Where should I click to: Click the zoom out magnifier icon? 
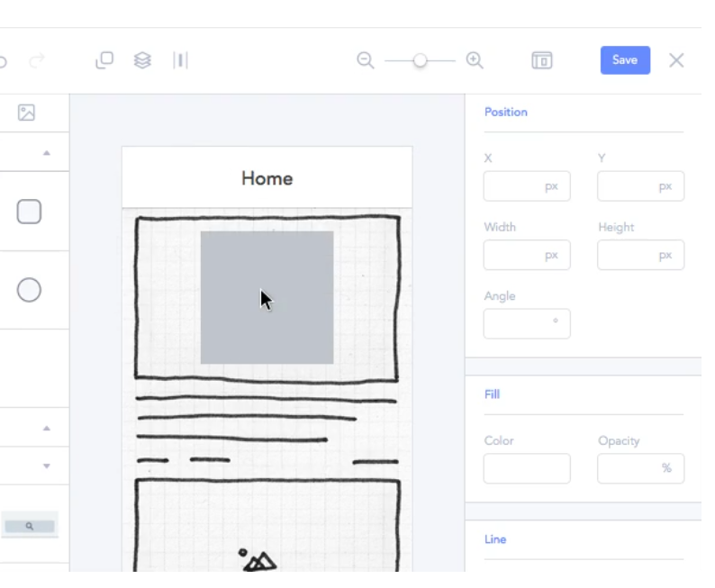[x=366, y=60]
